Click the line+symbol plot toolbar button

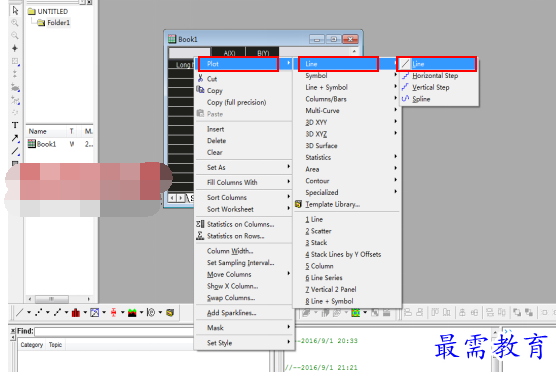tap(57, 312)
